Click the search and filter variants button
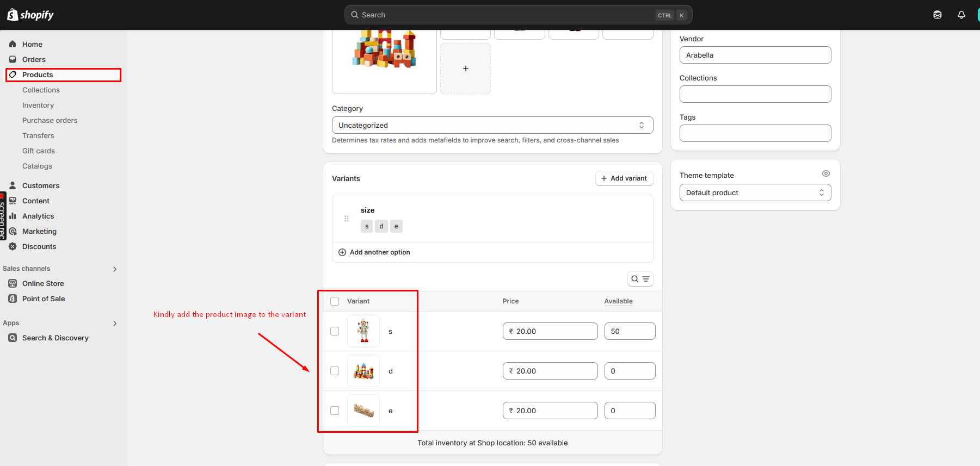 pos(640,279)
